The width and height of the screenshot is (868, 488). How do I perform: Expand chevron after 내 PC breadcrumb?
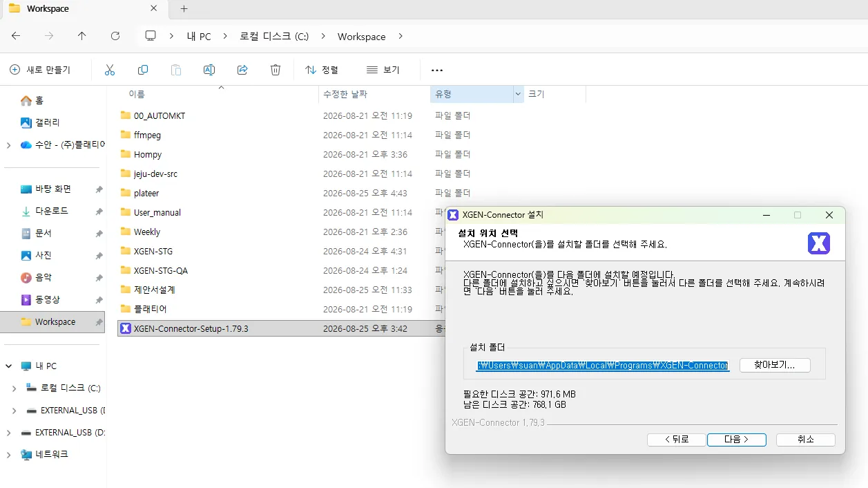tap(225, 36)
